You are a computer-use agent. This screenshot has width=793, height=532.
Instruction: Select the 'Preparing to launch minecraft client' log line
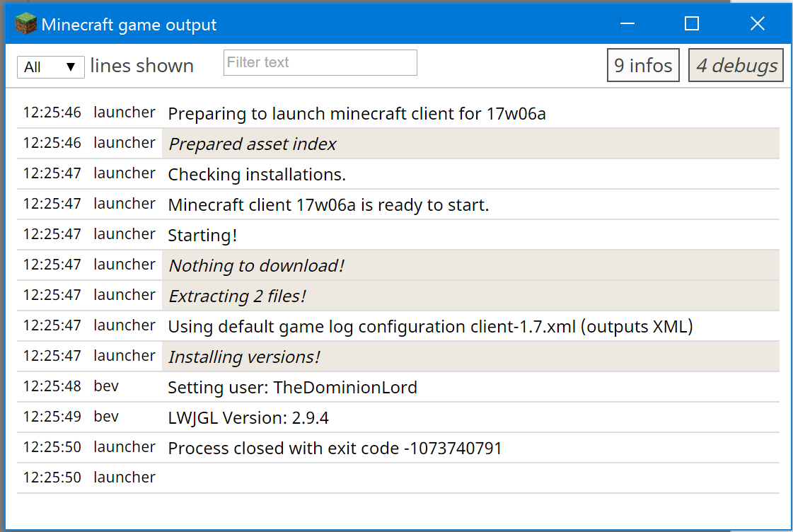(357, 113)
